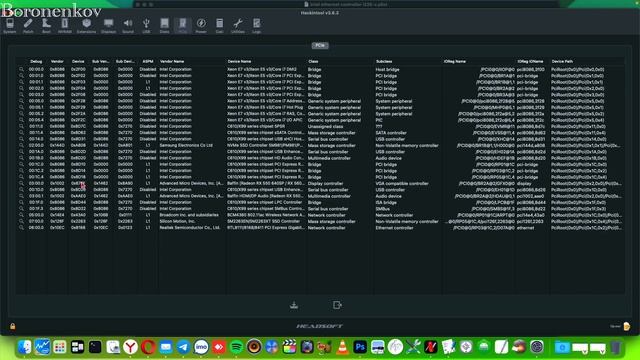
Task: Sort by the Class column header
Action: 313,62
